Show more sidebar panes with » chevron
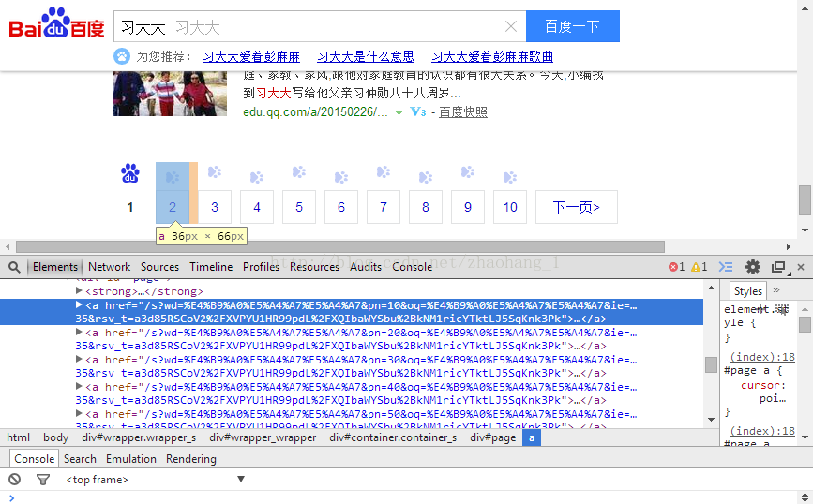This screenshot has height=504, width=813. coord(776,290)
